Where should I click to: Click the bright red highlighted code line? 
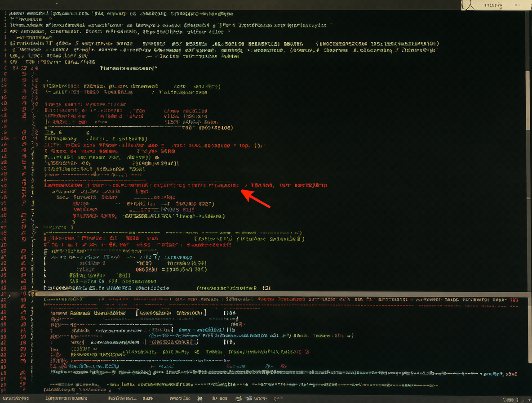186,185
